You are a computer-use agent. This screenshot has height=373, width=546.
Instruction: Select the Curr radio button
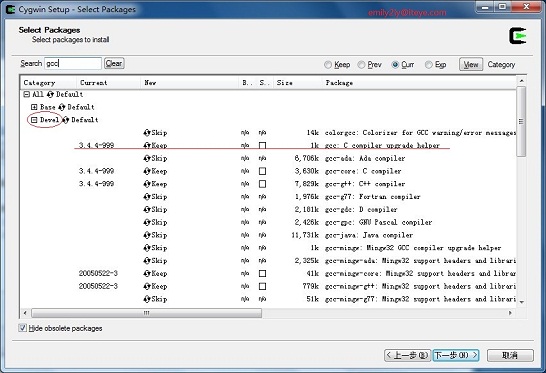point(395,65)
